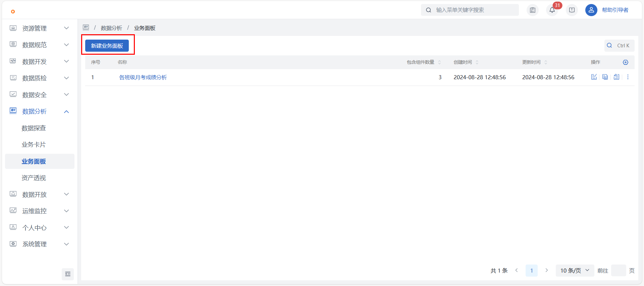Open table column settings hexagon icon

(x=626, y=62)
